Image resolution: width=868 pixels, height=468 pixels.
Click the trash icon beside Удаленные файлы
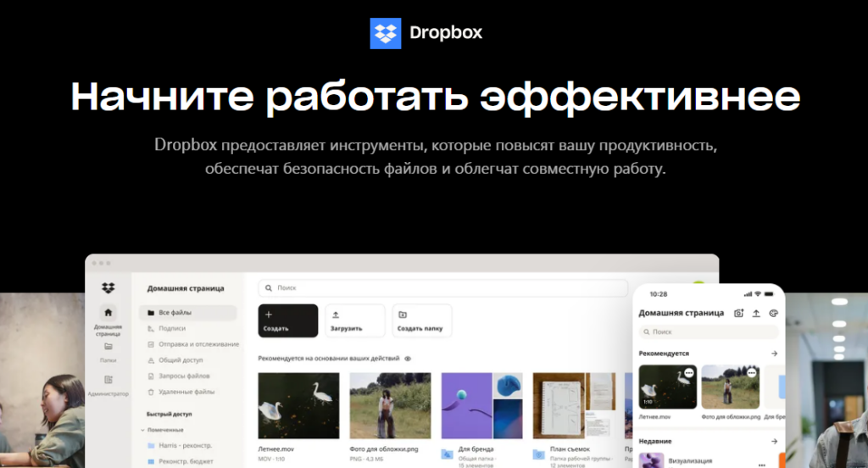point(151,393)
